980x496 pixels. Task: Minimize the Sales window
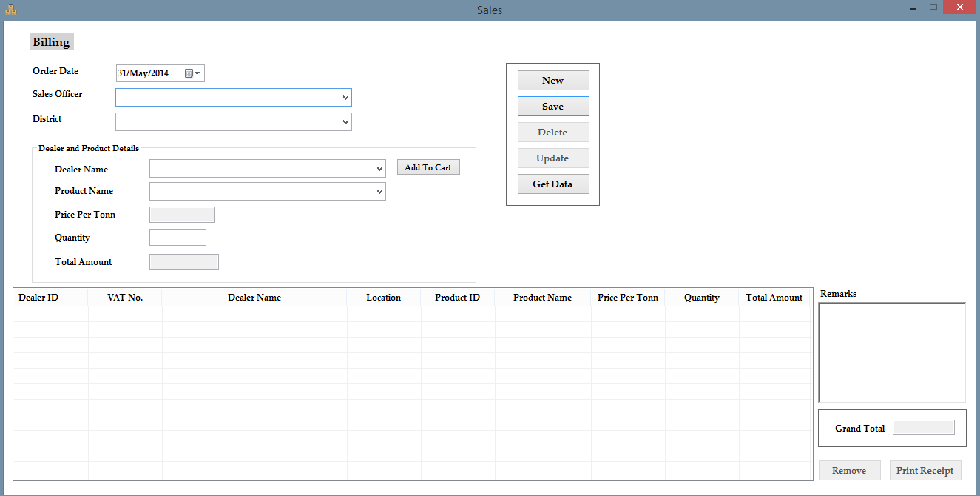click(x=913, y=7)
